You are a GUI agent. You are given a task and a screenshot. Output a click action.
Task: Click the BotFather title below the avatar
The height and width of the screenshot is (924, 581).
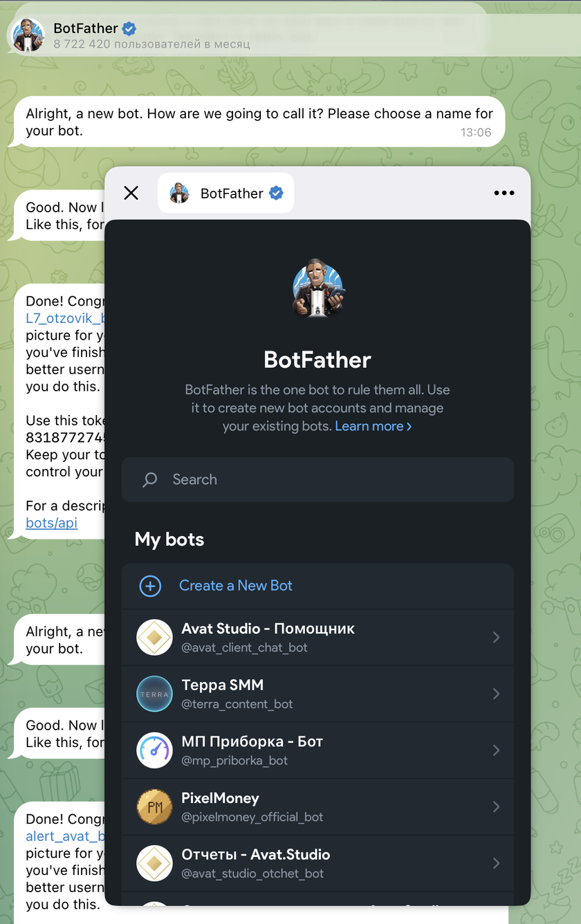click(317, 360)
